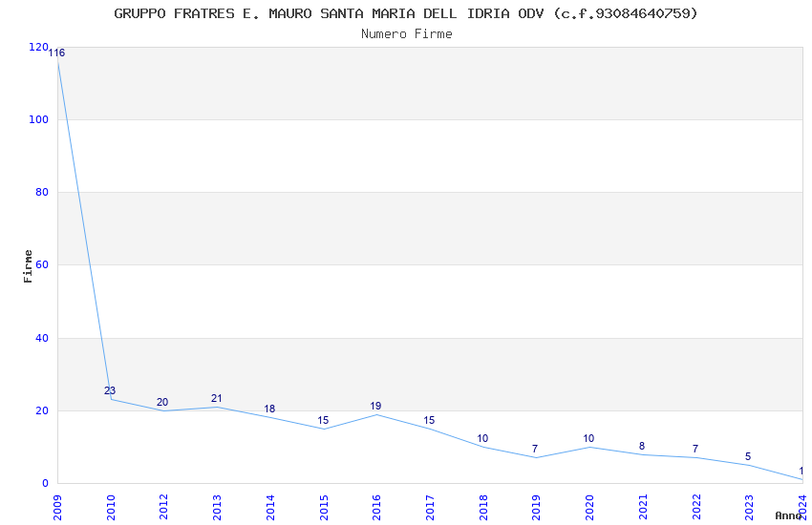This screenshot has width=812, height=525.
Task: Select the 2010 year label on x-axis
Action: [x=110, y=508]
